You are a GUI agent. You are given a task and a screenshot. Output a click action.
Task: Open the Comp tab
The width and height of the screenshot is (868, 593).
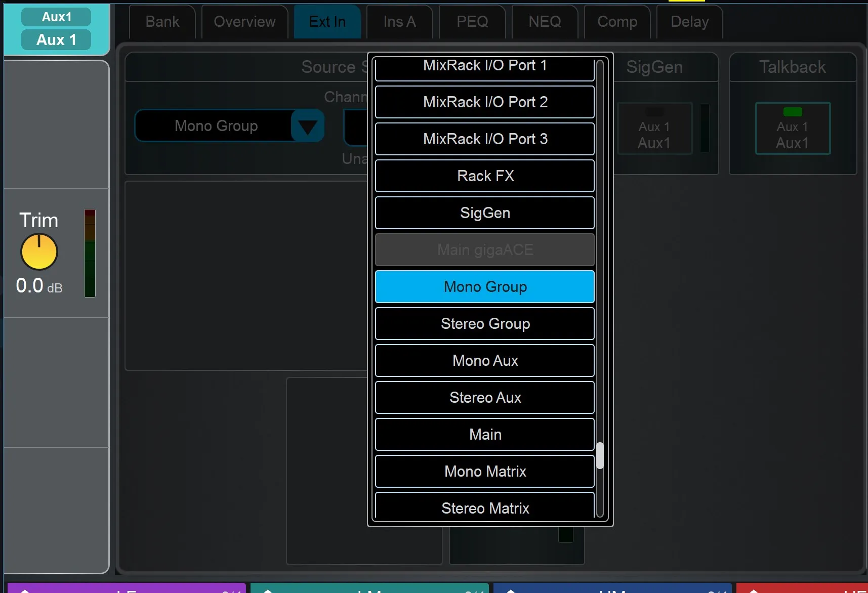click(x=617, y=22)
